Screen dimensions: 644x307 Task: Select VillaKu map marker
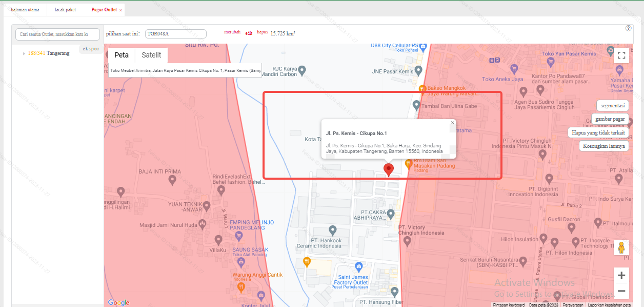218,240
